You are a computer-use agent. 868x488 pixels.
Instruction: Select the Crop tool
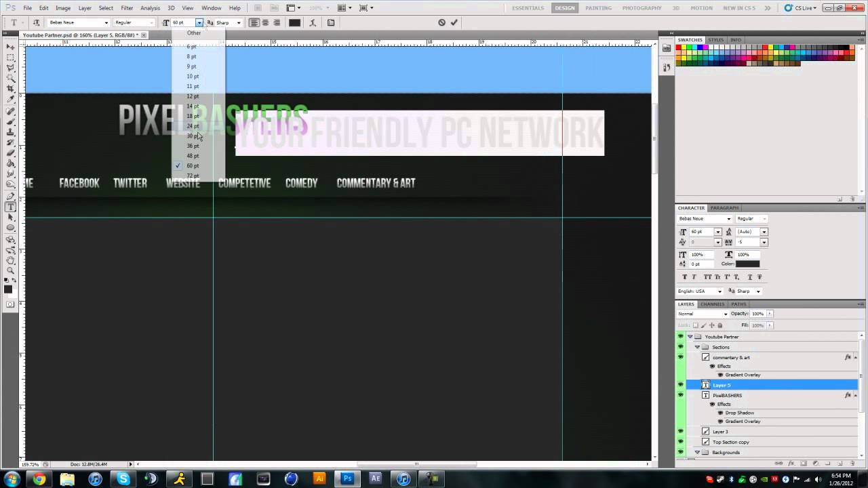point(11,89)
